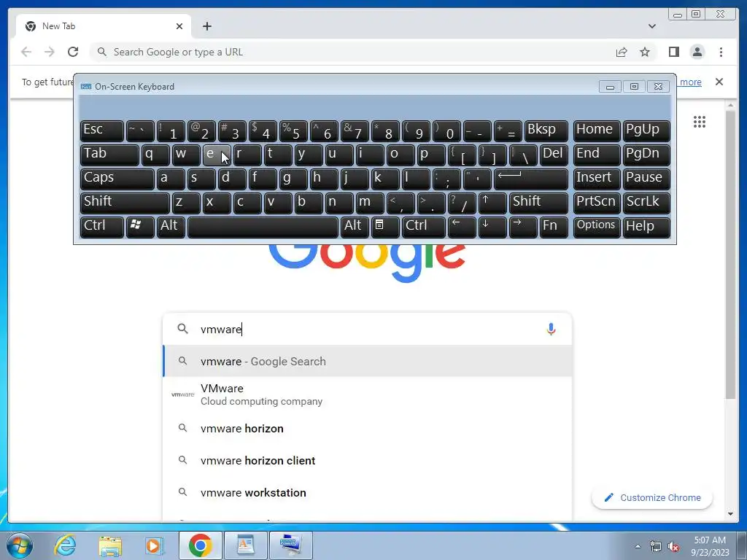Screen dimensions: 747x560
Task: Click the space bar on keyboard
Action: [x=263, y=227]
